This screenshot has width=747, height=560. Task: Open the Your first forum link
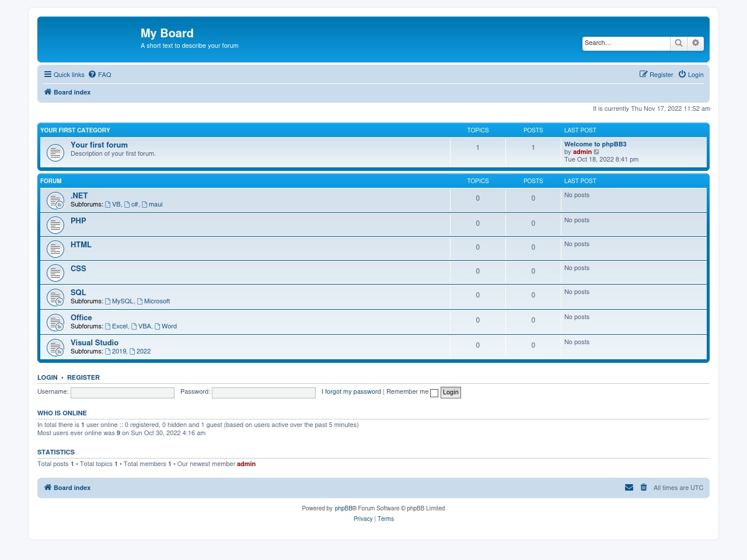coord(99,145)
